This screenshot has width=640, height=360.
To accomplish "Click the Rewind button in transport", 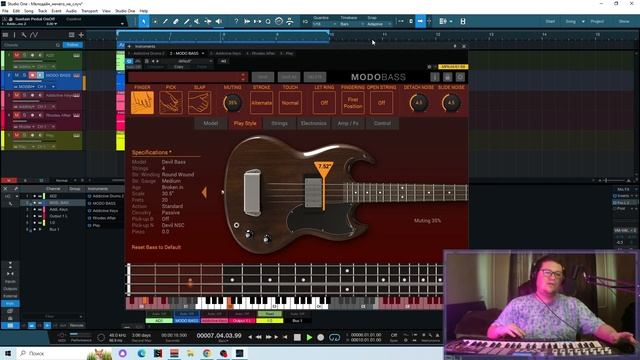I will (x=259, y=337).
